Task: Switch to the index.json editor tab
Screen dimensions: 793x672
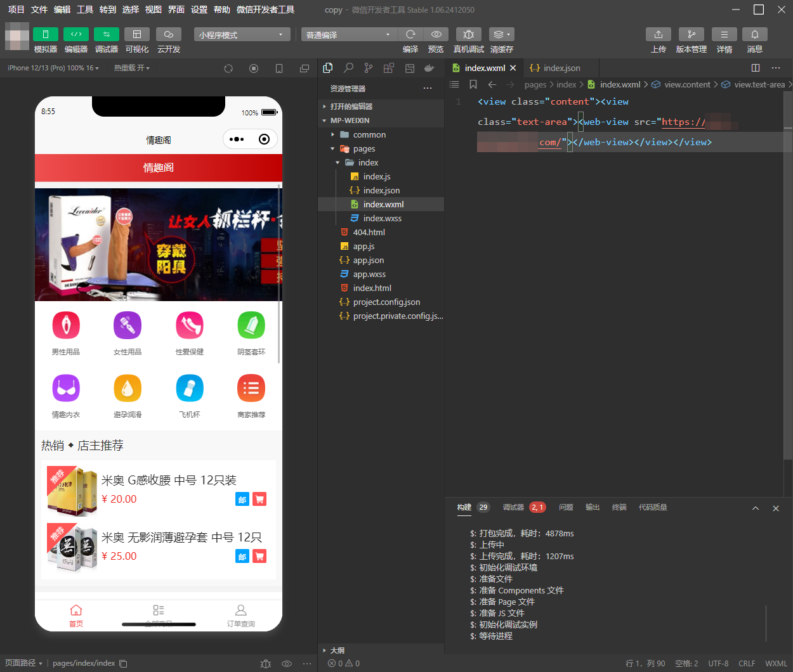Action: point(561,68)
